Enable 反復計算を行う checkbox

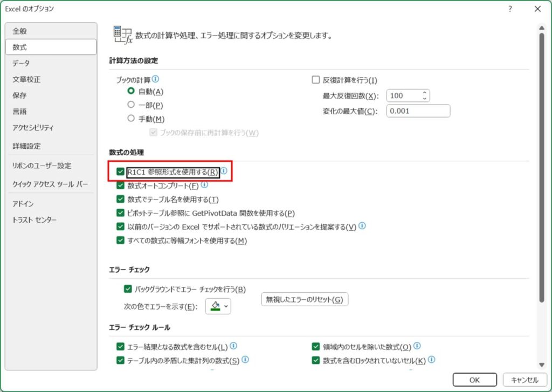(316, 80)
